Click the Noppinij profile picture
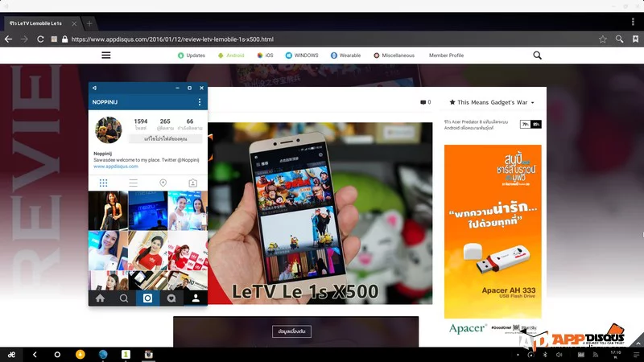Screen dimensions: 644x362 (109, 130)
